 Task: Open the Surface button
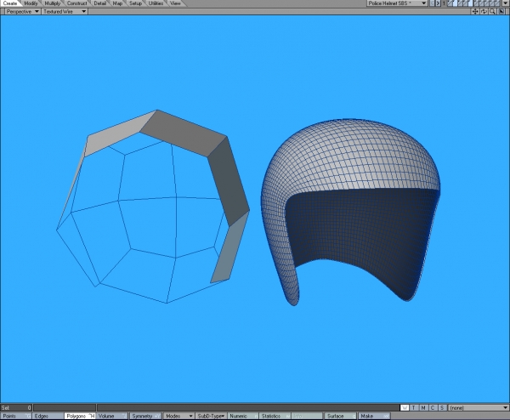coord(341,416)
